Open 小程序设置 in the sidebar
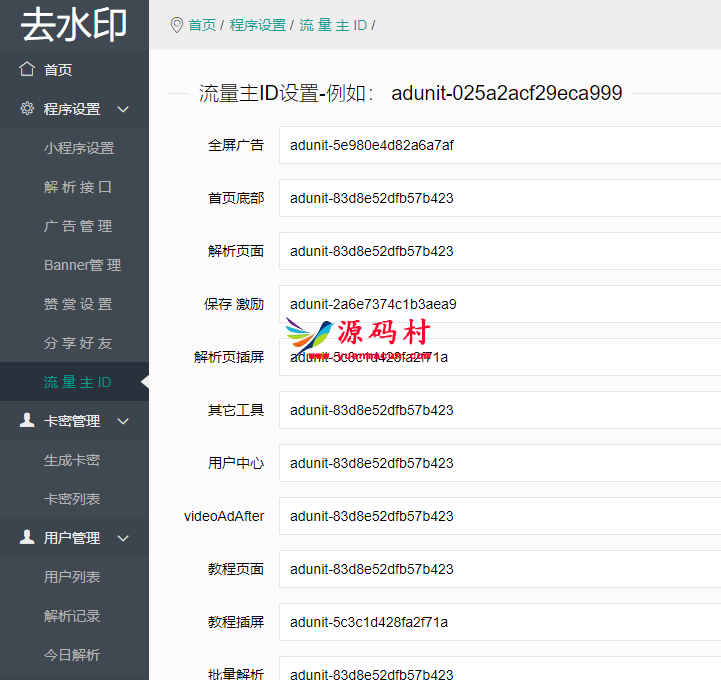 coord(79,148)
